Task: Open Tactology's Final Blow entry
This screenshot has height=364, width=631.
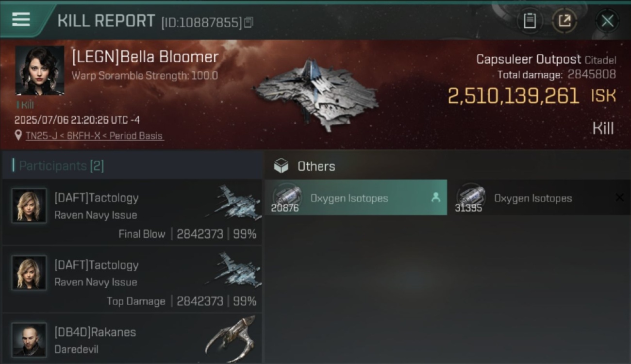Action: (132, 212)
